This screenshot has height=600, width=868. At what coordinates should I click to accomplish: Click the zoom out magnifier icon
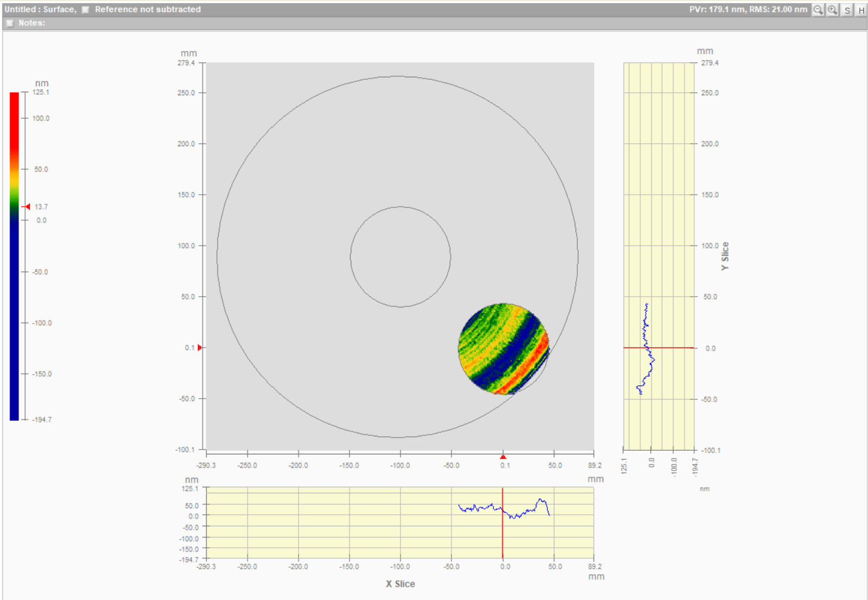pos(818,10)
